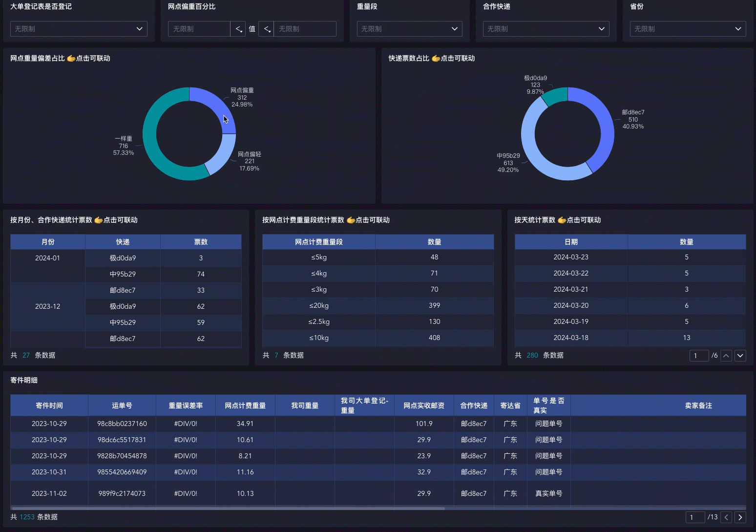Expand the 省份 filter dropdown
This screenshot has width=756, height=532.
[x=687, y=29]
